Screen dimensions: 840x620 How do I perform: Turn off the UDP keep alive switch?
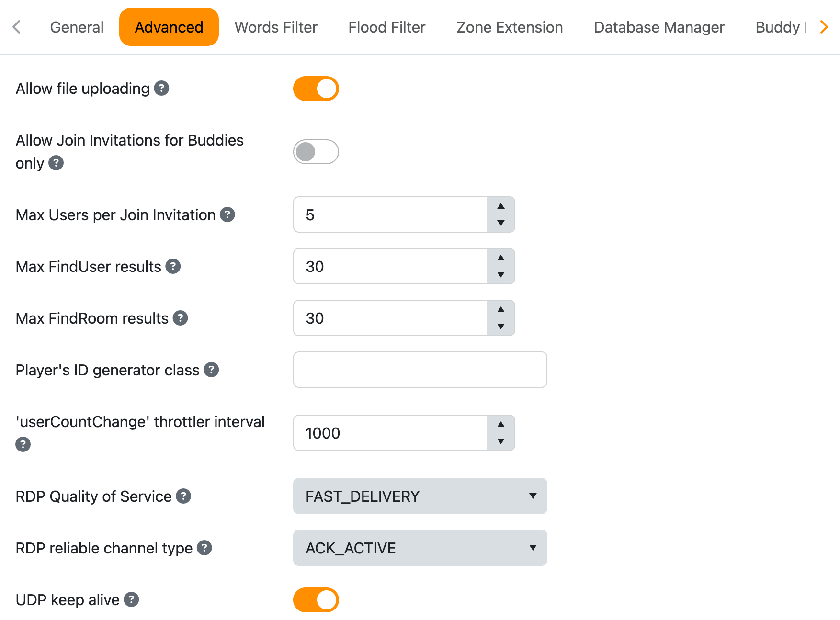tap(316, 600)
